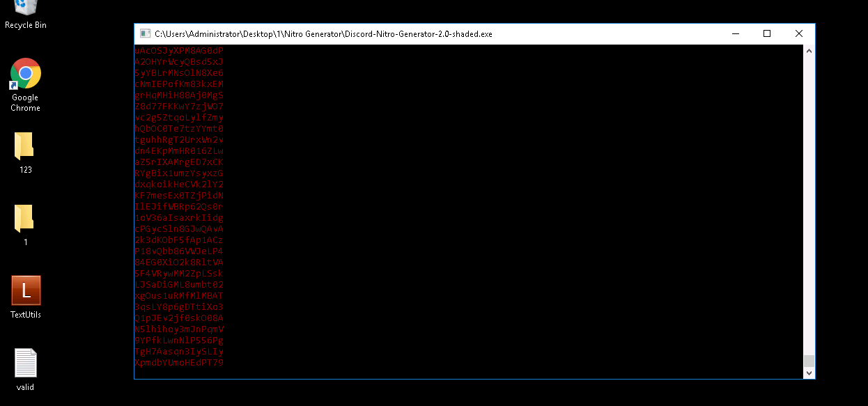The height and width of the screenshot is (406, 868).
Task: Click the code line starting with XpmdbYUmo
Action: [x=179, y=363]
